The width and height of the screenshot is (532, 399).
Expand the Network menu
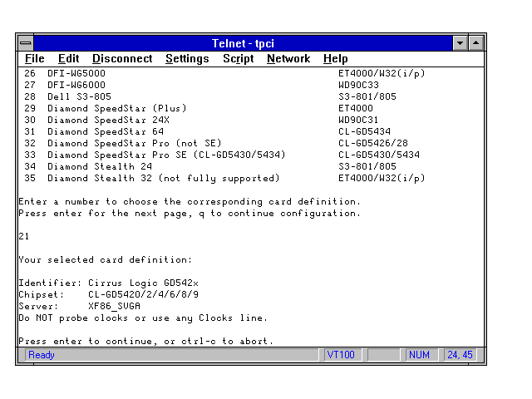[x=288, y=59]
